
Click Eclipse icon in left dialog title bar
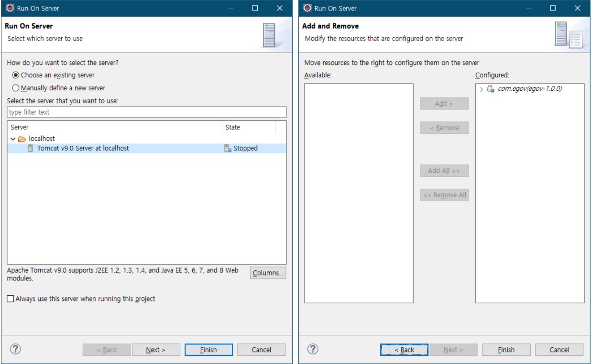(10, 8)
